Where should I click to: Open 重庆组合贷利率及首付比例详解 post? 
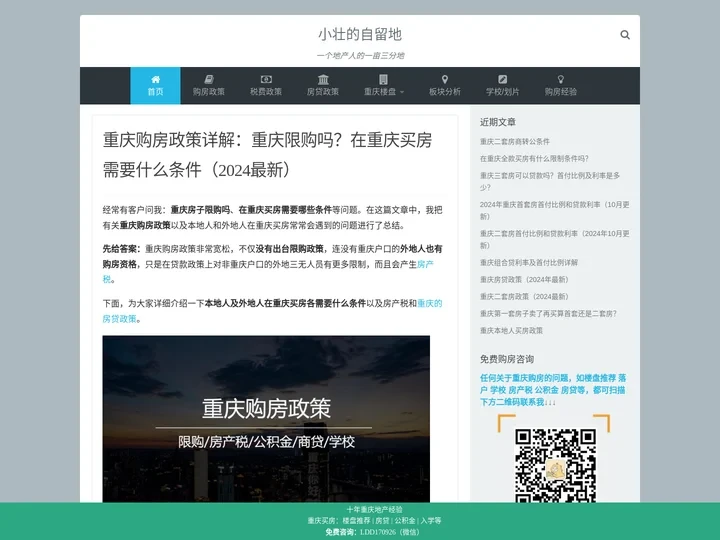pyautogui.click(x=529, y=263)
